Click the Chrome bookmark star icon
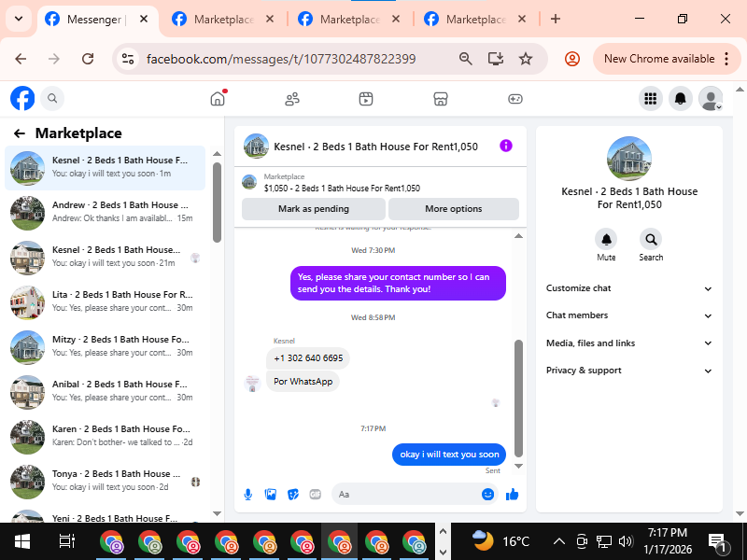 526,59
